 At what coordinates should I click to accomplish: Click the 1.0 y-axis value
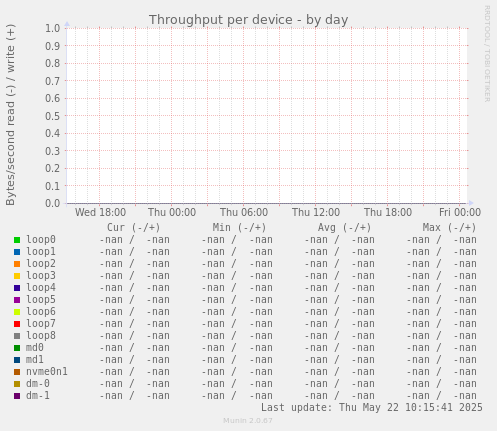pos(53,28)
